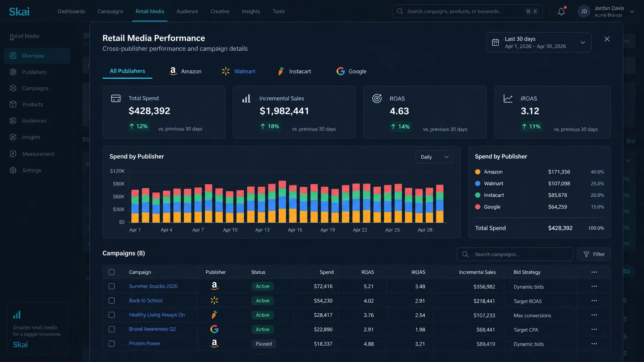Image resolution: width=644 pixels, height=362 pixels.
Task: Click the Products box icon
Action: pos(13,104)
